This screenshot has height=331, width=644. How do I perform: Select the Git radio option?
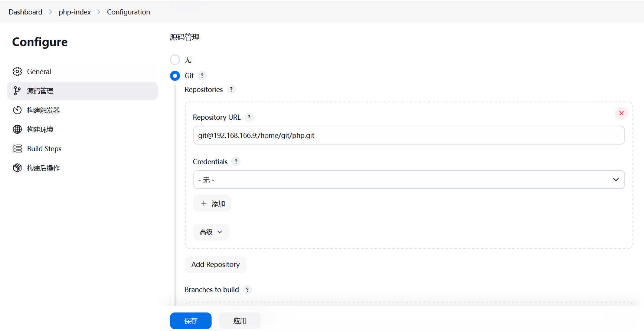point(175,76)
